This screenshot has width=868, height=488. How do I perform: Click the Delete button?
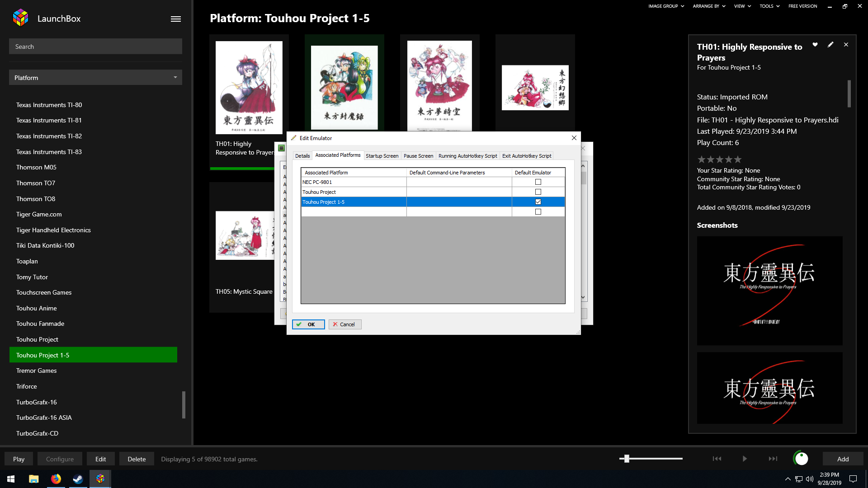[x=137, y=459]
